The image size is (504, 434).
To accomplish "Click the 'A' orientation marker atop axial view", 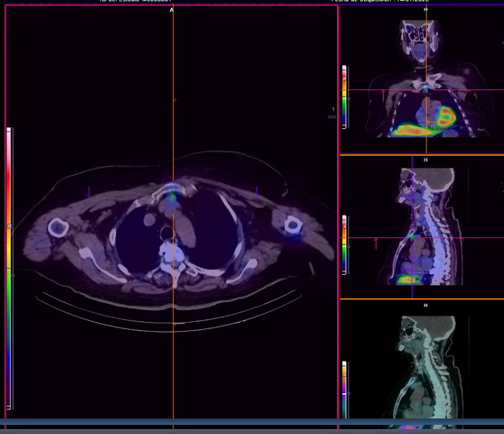I will coord(172,10).
